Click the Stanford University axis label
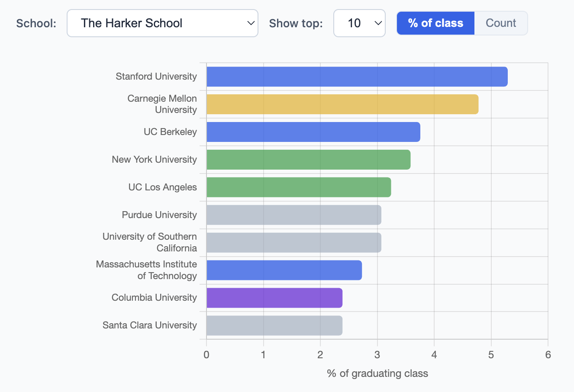Image resolution: width=574 pixels, height=392 pixels. 156,76
